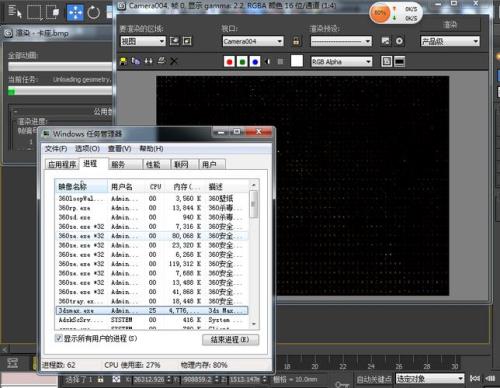Switch to the 性能 tab

(157, 164)
